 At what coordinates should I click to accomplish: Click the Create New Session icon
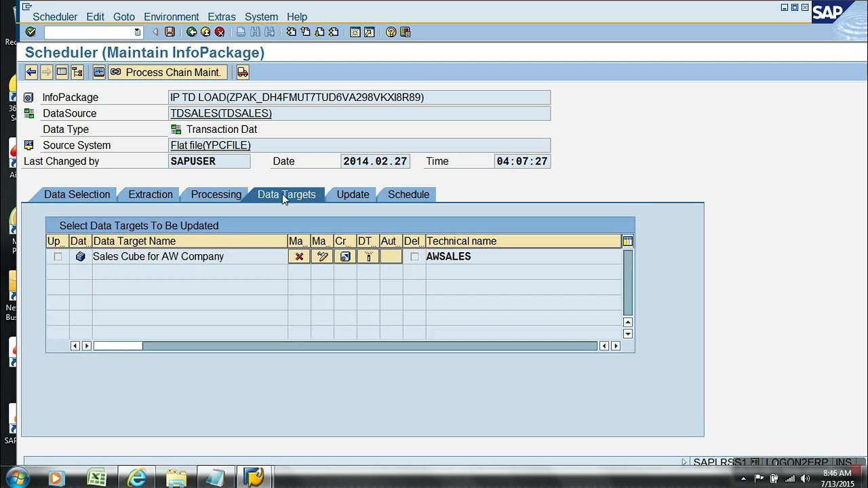tap(355, 32)
